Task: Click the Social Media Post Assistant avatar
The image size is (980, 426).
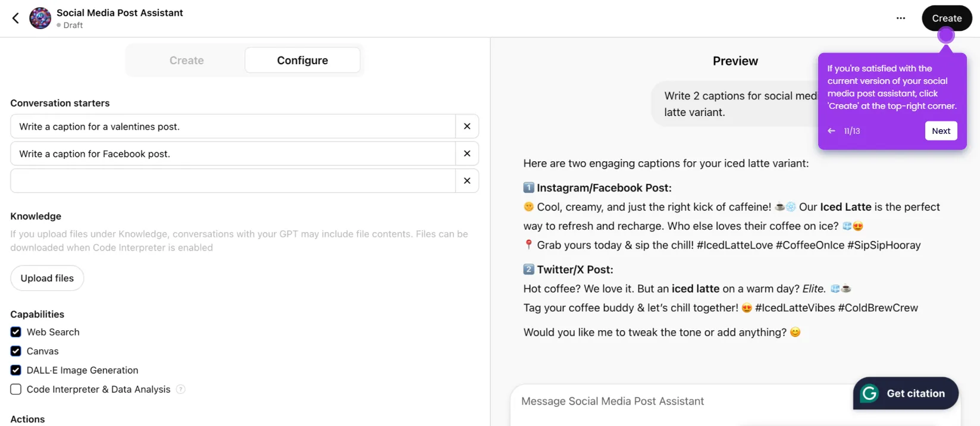Action: point(40,18)
